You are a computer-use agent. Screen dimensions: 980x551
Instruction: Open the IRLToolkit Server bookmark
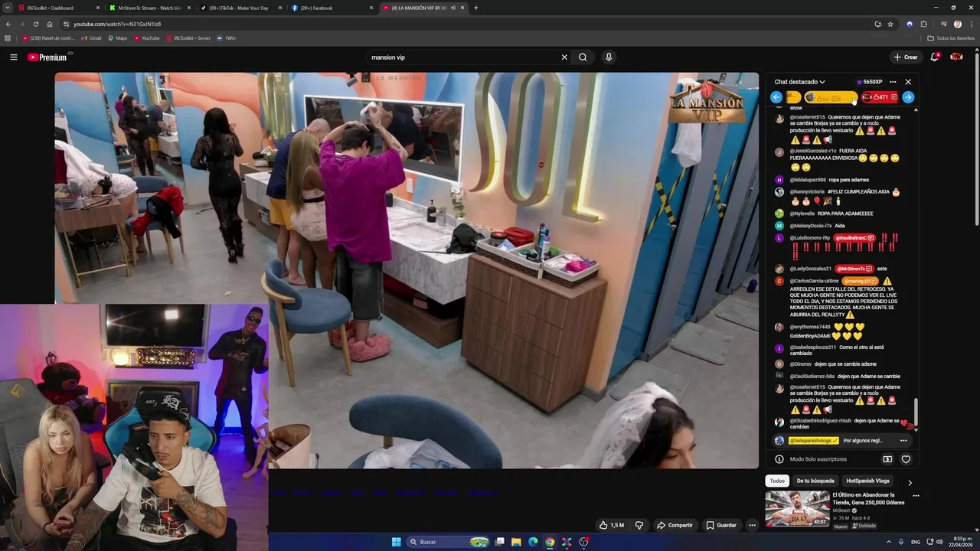[x=188, y=37]
